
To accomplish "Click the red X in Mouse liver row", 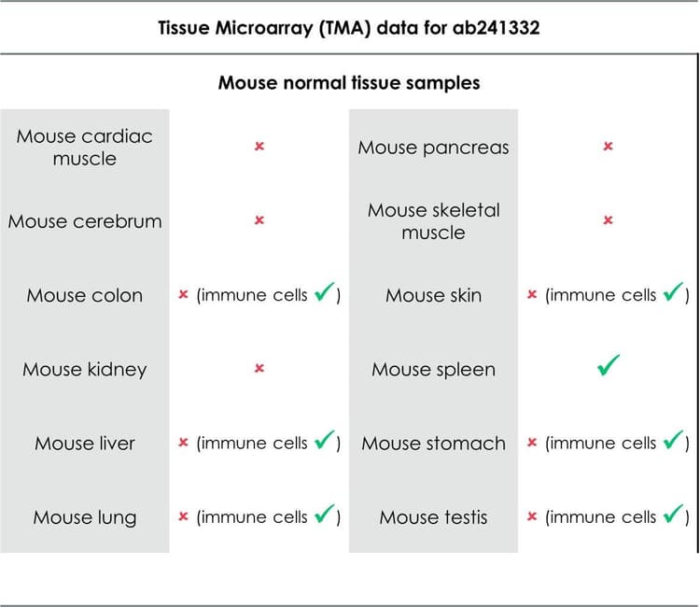I will 184,443.
